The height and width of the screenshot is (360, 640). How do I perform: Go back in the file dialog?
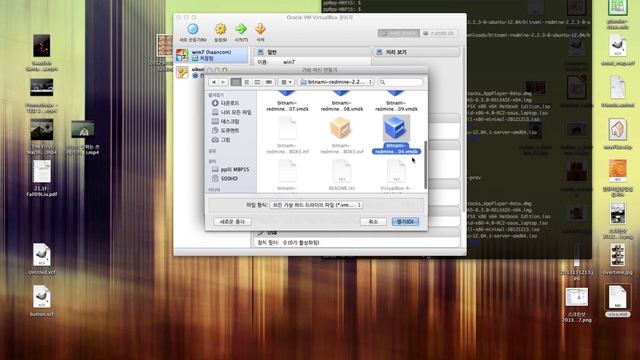pyautogui.click(x=213, y=82)
